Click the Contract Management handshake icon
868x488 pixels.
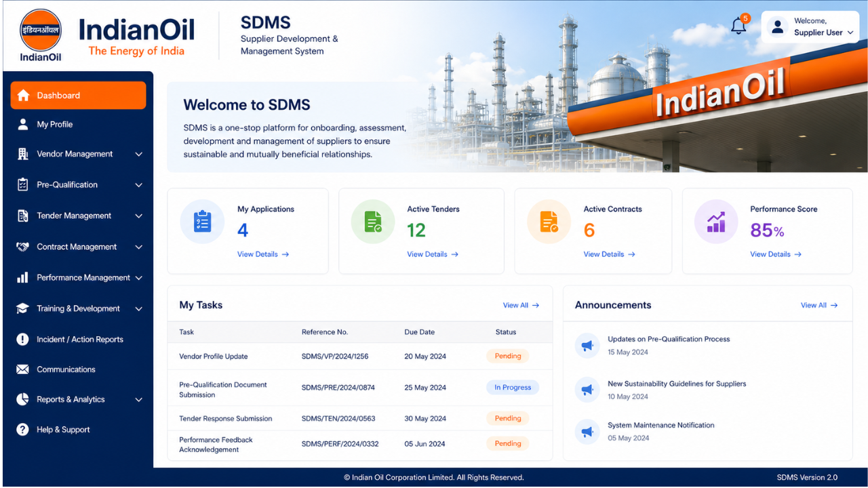23,247
